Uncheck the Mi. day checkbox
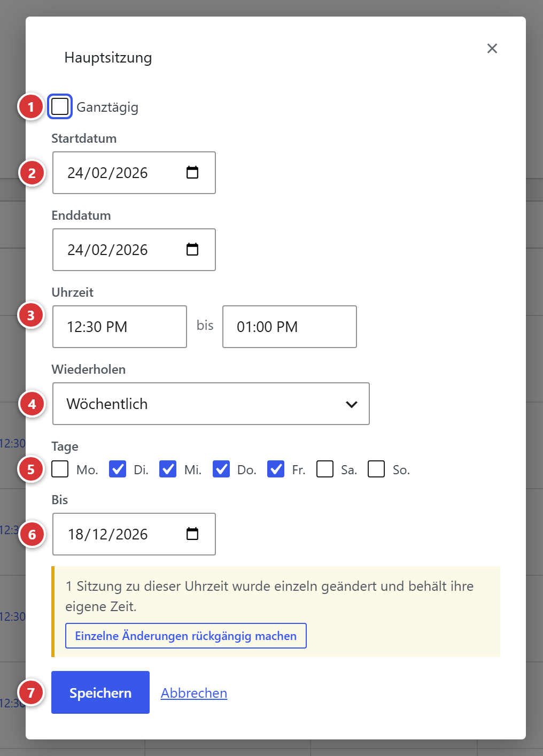This screenshot has height=756, width=543. 168,469
